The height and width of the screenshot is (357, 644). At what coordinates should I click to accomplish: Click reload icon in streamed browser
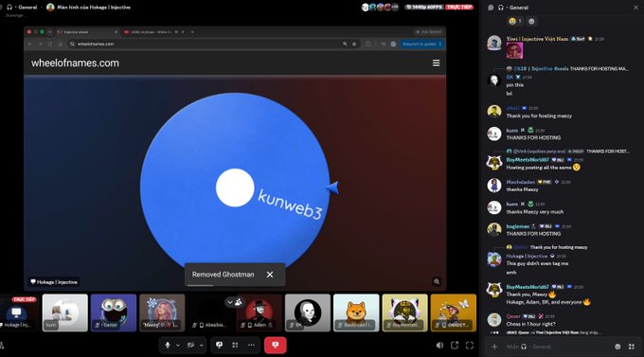coord(50,44)
